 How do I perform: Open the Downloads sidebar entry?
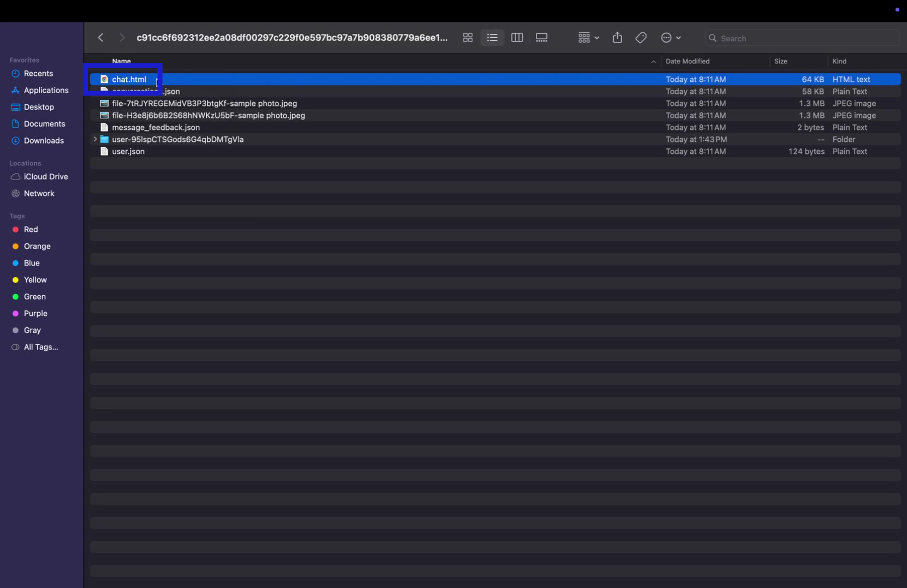pos(44,140)
